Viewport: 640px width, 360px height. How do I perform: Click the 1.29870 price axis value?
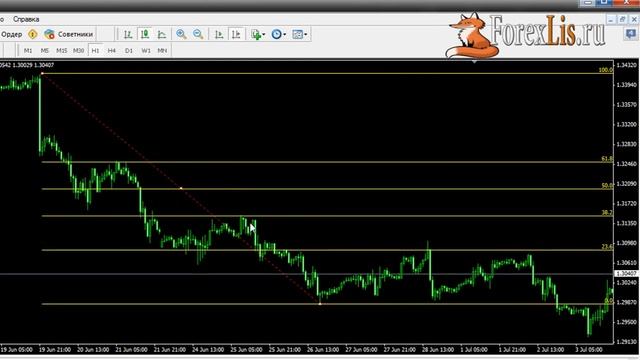click(x=627, y=302)
